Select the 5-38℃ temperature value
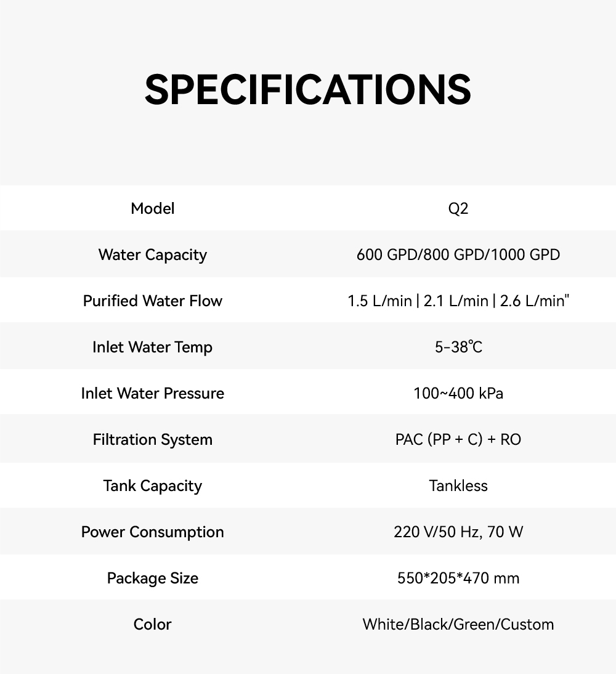This screenshot has width=616, height=674. point(458,347)
